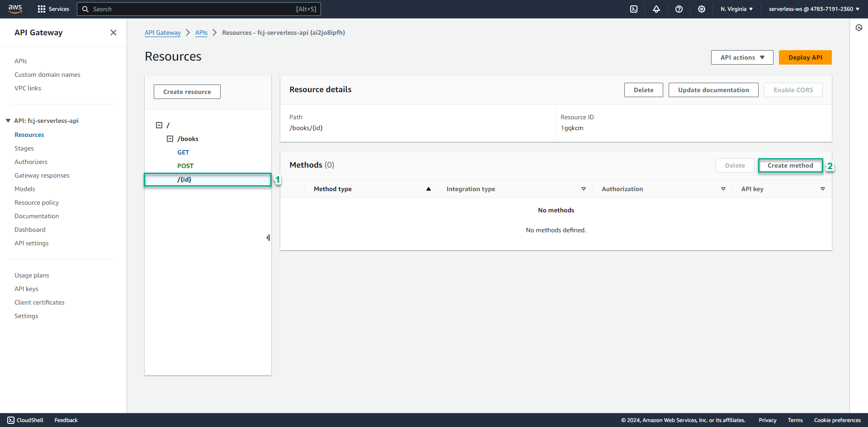Open Stages page
Screen dimensions: 868x427
(x=24, y=148)
